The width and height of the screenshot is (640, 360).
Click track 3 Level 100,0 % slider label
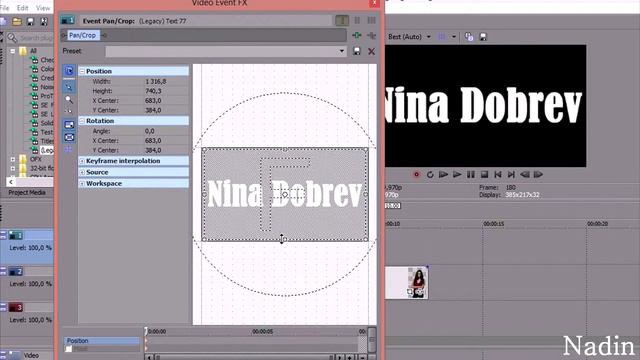point(31,320)
